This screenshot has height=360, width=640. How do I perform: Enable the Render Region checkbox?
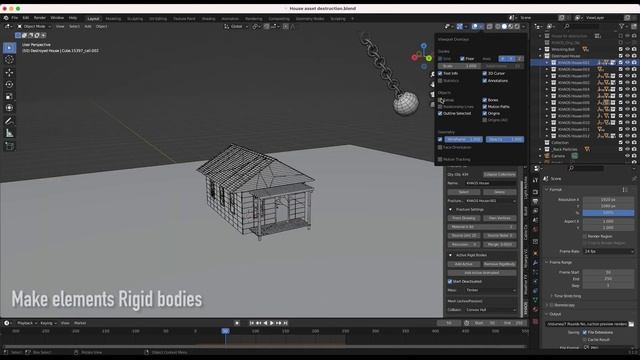point(585,236)
